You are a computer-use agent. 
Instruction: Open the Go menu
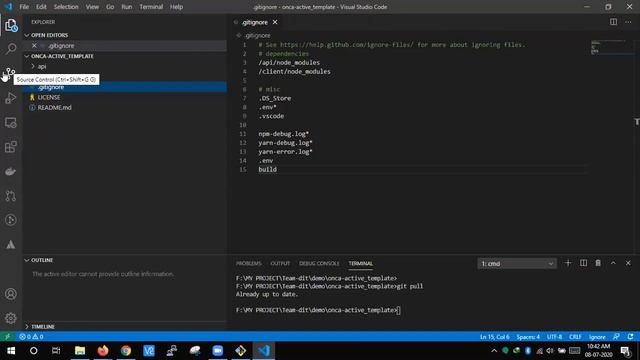coord(110,7)
